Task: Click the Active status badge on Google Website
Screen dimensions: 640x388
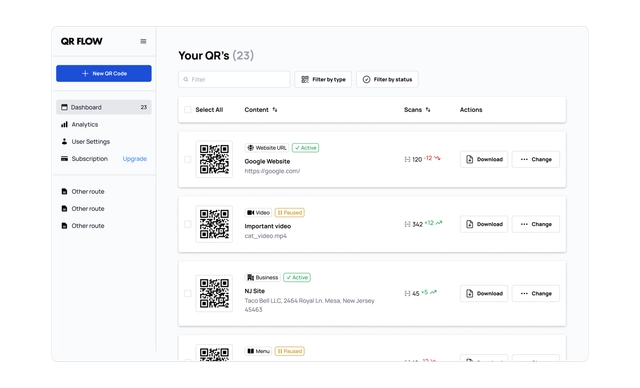Action: click(305, 148)
